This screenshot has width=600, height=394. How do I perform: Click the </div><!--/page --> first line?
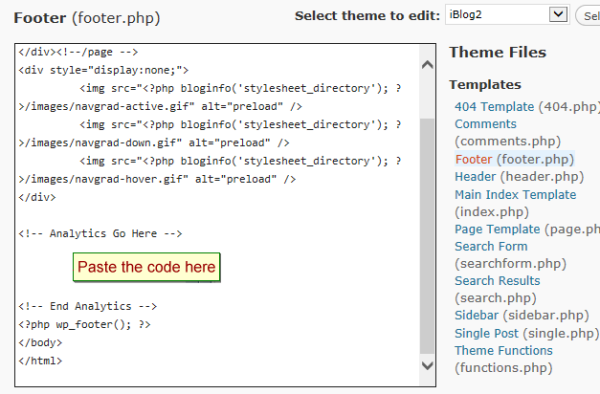[78, 52]
